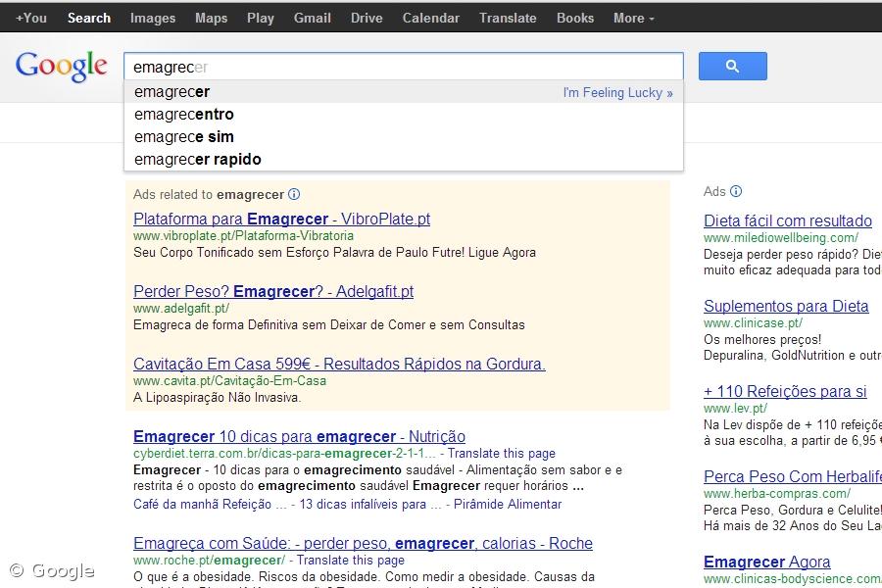The width and height of the screenshot is (882, 588).
Task: Click the '+You' item in the top bar
Action: coord(30,18)
